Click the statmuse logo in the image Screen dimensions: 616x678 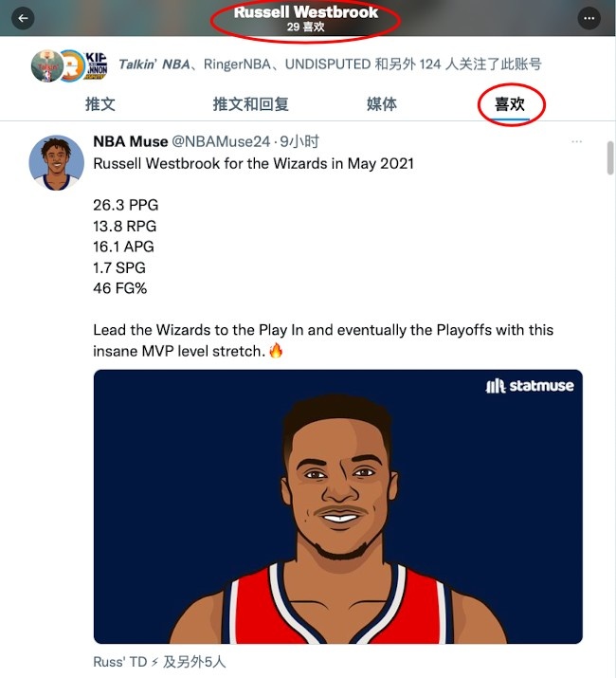(530, 385)
